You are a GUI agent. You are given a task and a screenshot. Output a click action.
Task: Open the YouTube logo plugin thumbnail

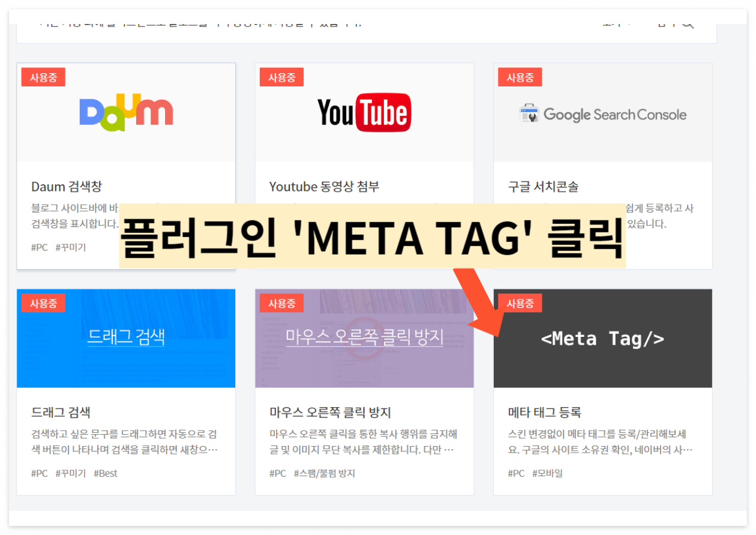364,112
